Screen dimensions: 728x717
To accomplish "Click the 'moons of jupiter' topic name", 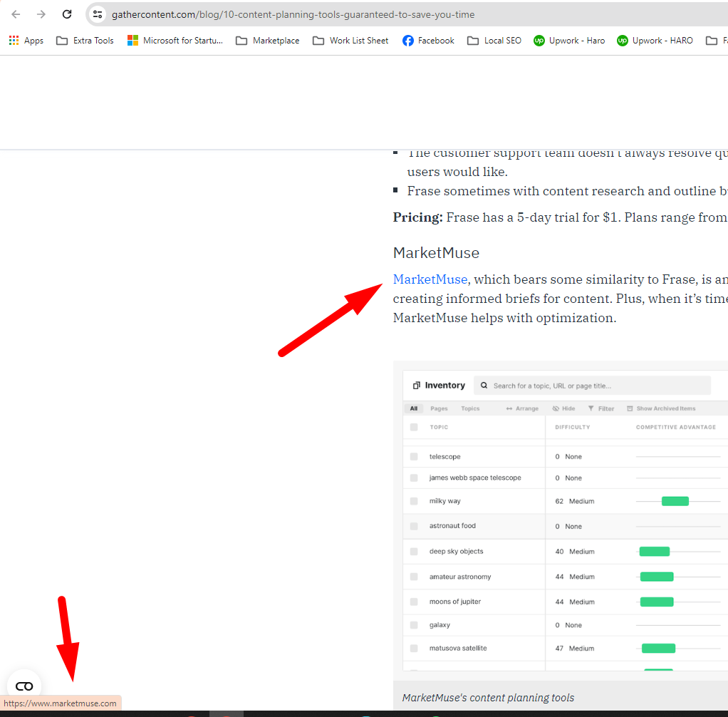I will click(455, 602).
